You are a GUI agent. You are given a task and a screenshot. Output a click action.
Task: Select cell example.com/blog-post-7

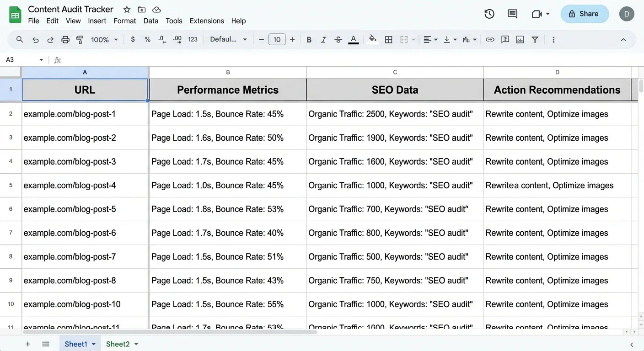85,257
